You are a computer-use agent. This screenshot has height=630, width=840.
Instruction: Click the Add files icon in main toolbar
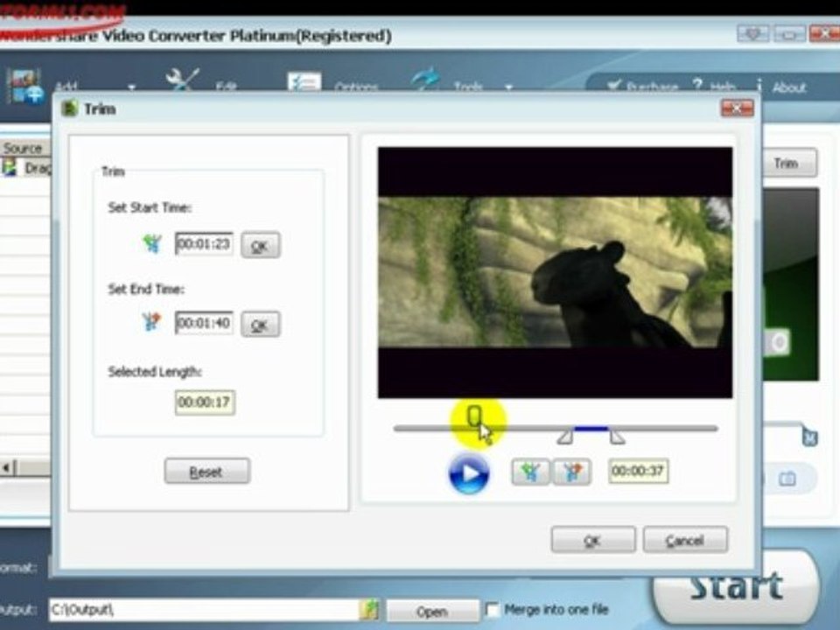pos(24,86)
